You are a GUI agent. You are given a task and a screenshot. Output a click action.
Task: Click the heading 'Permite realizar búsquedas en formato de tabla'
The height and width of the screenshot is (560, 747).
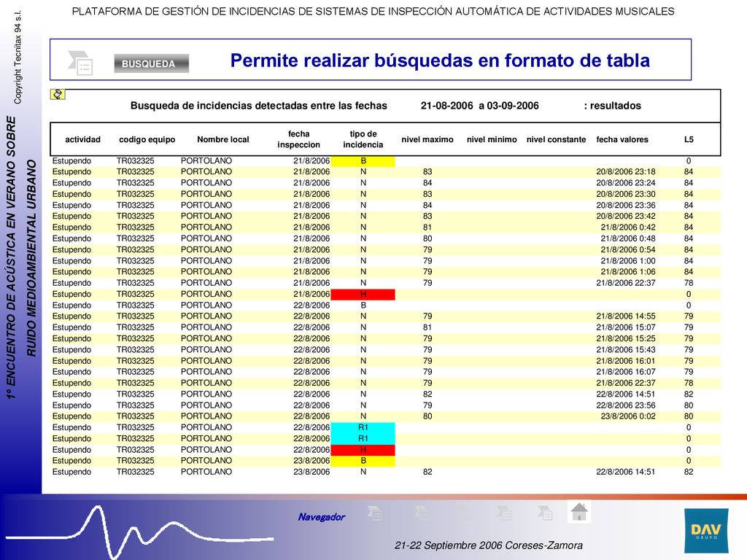440,61
